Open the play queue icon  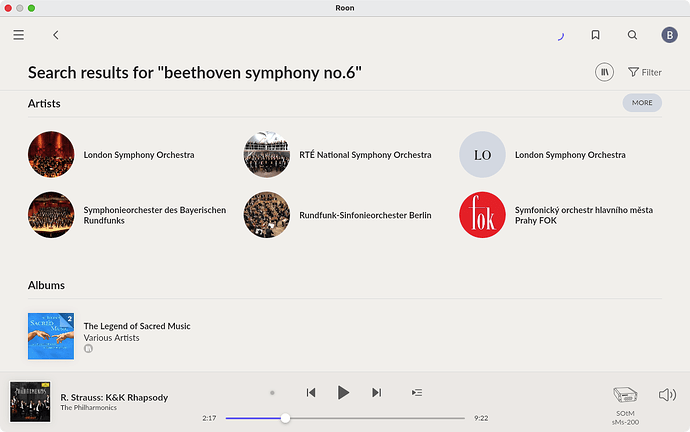417,393
